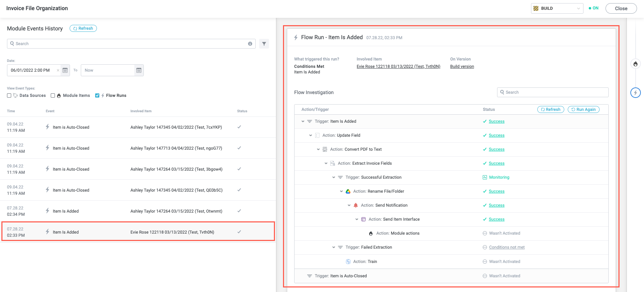644x292 pixels.
Task: Open the Build version link
Action: 462,66
